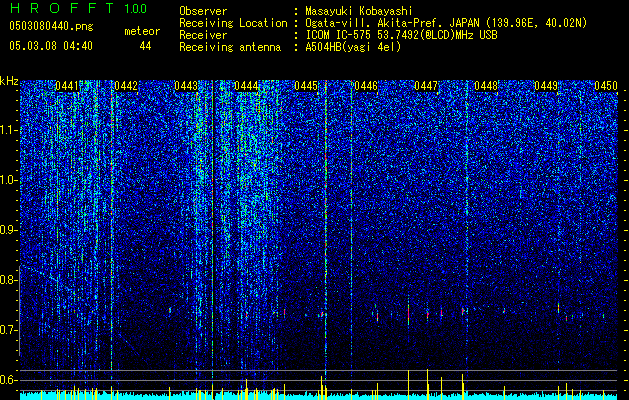Click the 0445 time marker
Screen dimensions: 629x400
[306, 86]
